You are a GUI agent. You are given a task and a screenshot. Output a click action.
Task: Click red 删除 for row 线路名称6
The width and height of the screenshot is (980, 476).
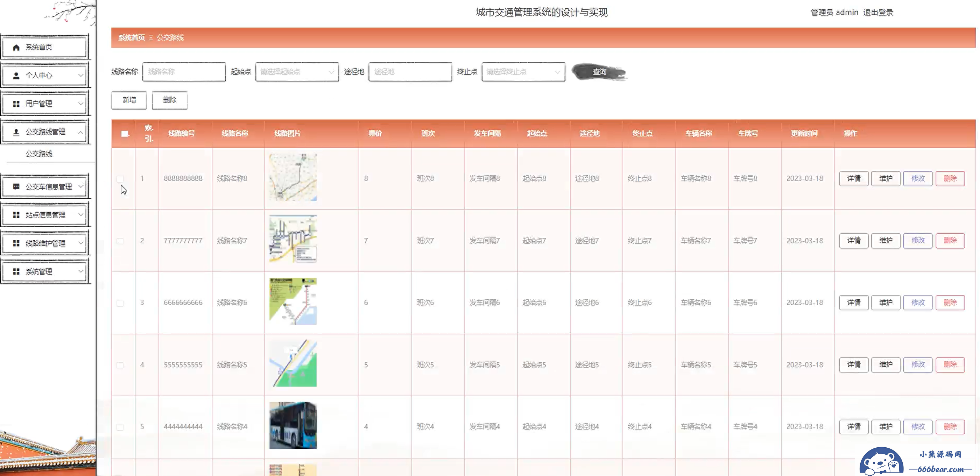(x=950, y=303)
